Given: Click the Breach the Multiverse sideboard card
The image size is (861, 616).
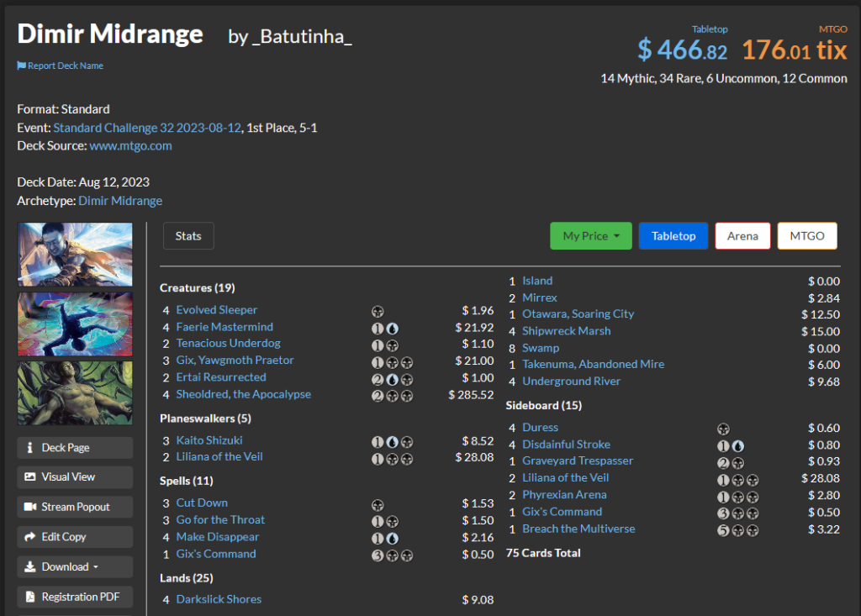Looking at the screenshot, I should 578,529.
